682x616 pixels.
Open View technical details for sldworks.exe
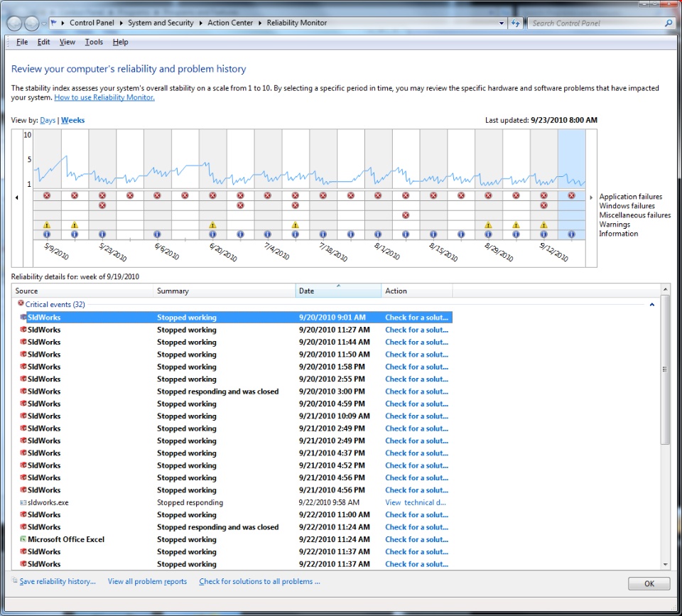click(x=416, y=502)
